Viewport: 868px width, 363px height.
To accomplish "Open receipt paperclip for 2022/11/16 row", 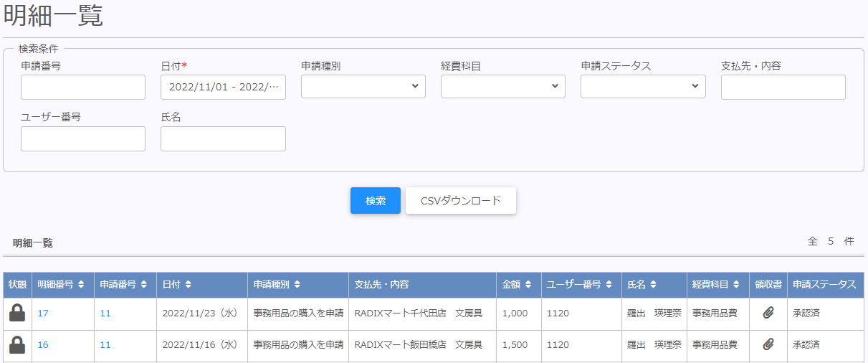I will [768, 345].
